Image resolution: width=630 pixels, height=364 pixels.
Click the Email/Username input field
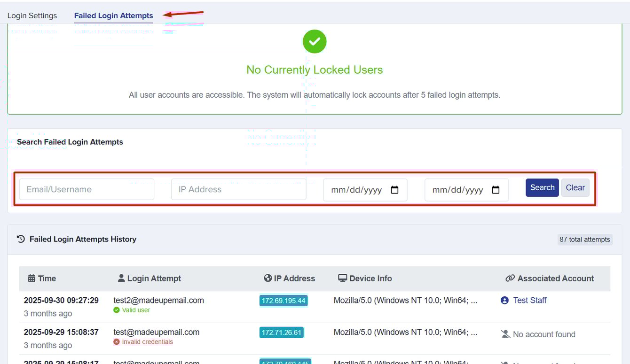[86, 189]
